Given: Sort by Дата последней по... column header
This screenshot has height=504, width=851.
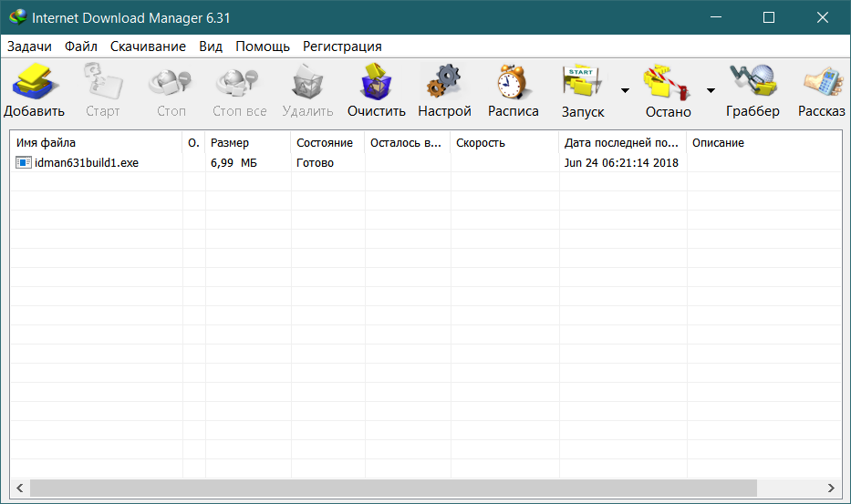Looking at the screenshot, I should click(623, 143).
